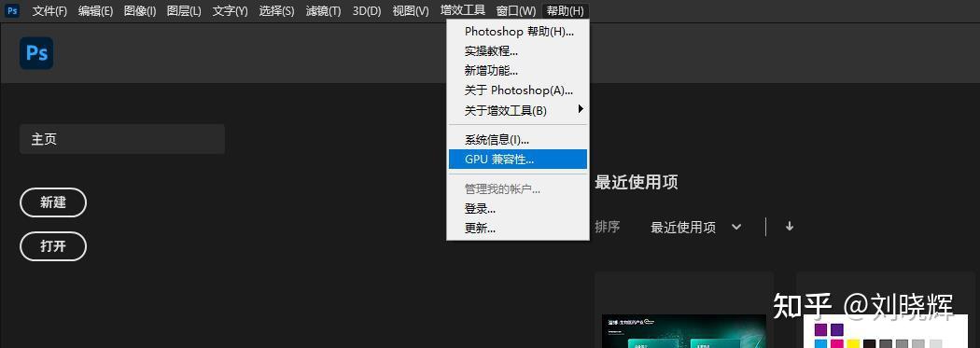Screen dimensions: 980x348
Task: Choose 关于 Photoshop(A)... entry
Action: tap(518, 90)
